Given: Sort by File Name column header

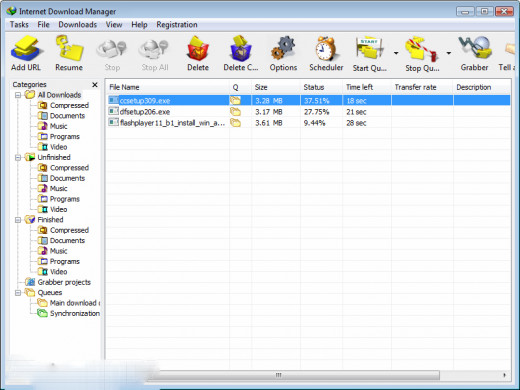Looking at the screenshot, I should (x=168, y=87).
